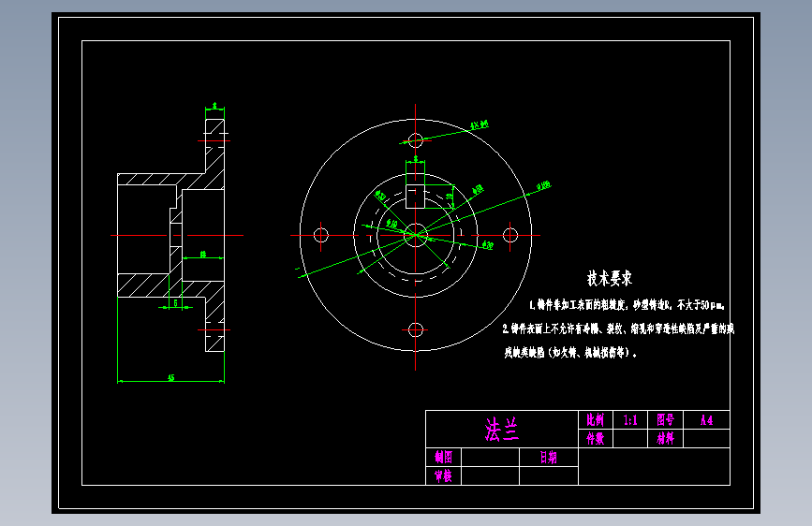Click the vertical keyway dimension 10
The image size is (812, 526).
pos(450,197)
